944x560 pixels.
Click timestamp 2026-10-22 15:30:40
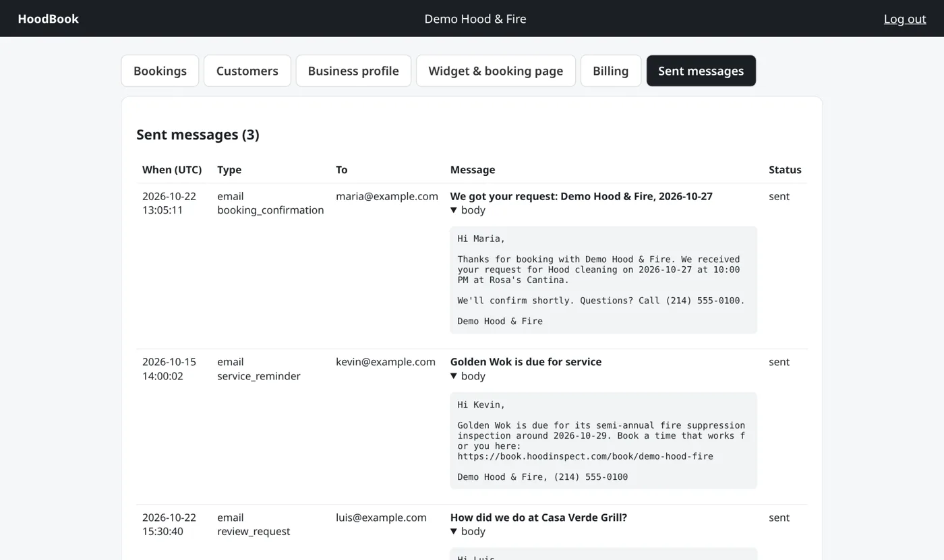pyautogui.click(x=169, y=524)
